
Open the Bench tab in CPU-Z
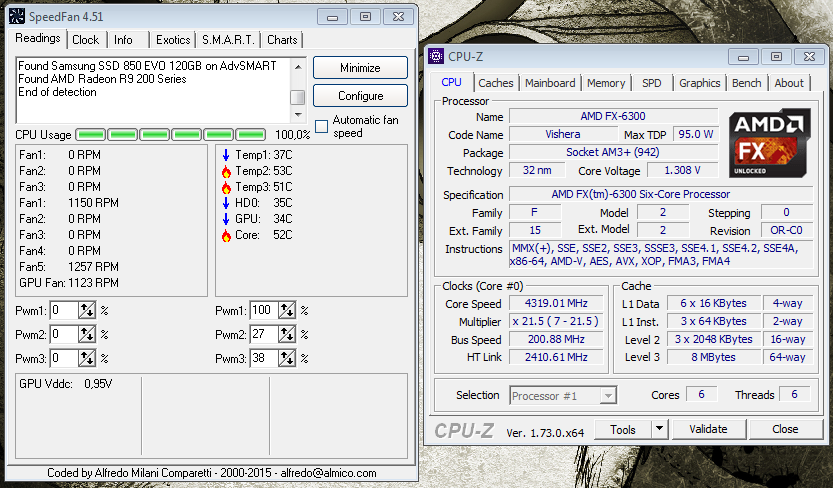point(746,83)
